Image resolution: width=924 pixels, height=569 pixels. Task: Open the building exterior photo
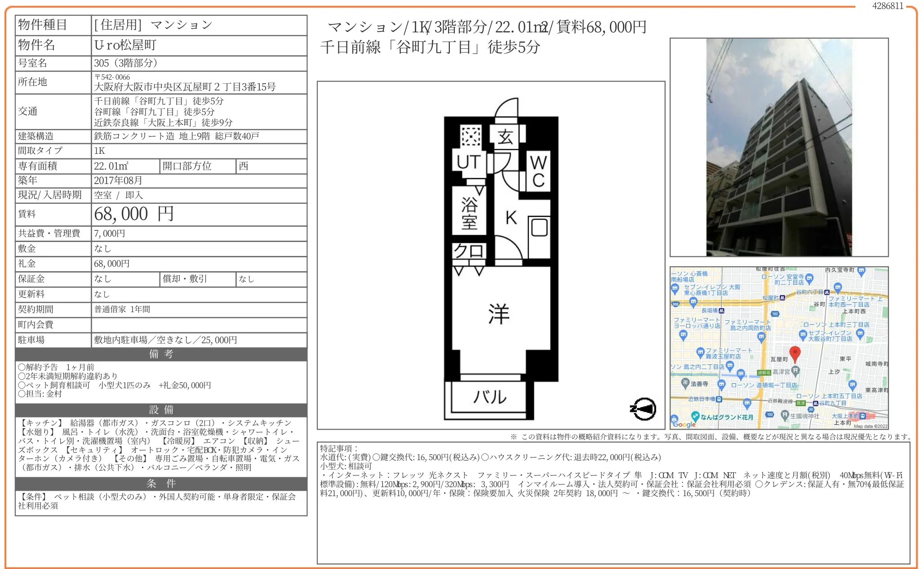tap(778, 147)
